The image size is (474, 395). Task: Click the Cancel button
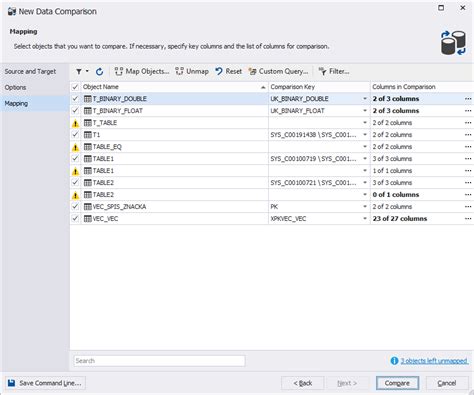click(447, 383)
